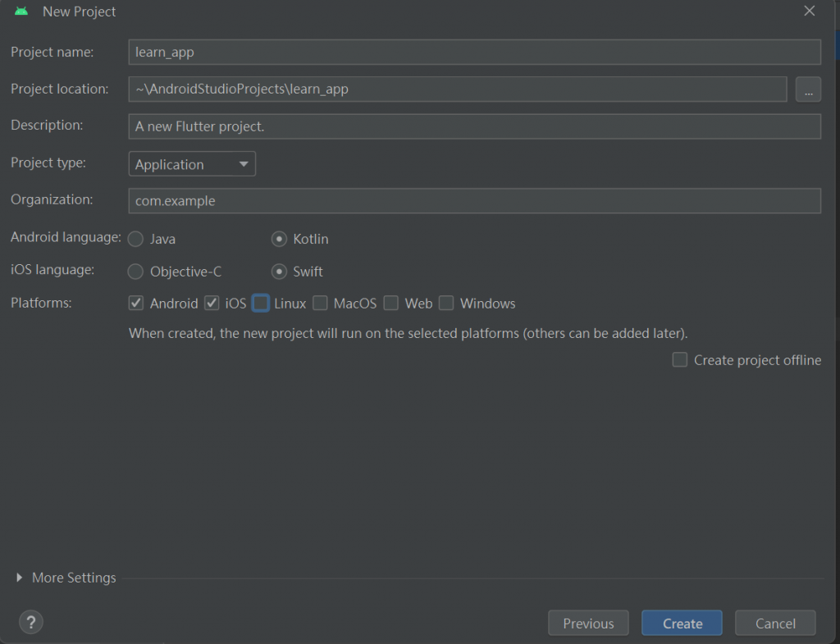Image resolution: width=840 pixels, height=644 pixels.
Task: Enable the MacOS platform checkbox
Action: (x=321, y=304)
